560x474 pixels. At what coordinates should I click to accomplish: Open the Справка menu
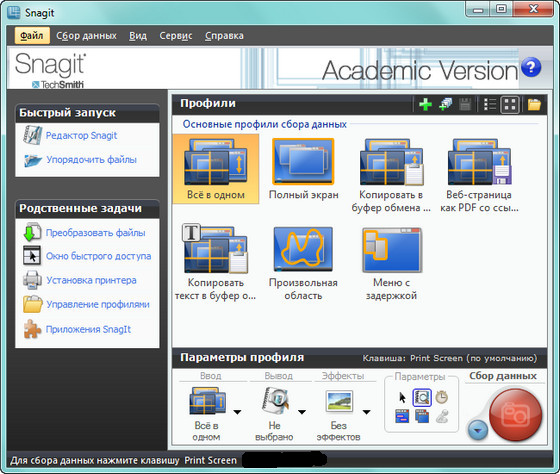(x=224, y=35)
